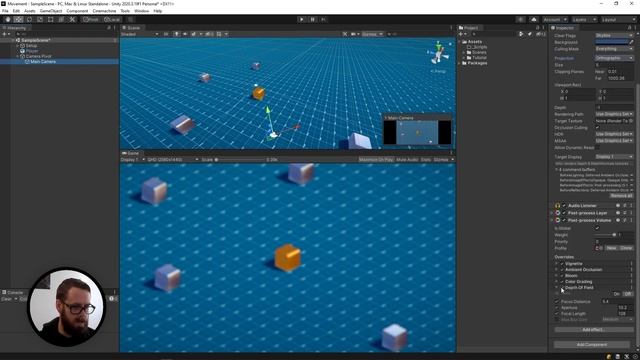Click the Add Component button
This screenshot has width=640, height=360.
click(592, 345)
